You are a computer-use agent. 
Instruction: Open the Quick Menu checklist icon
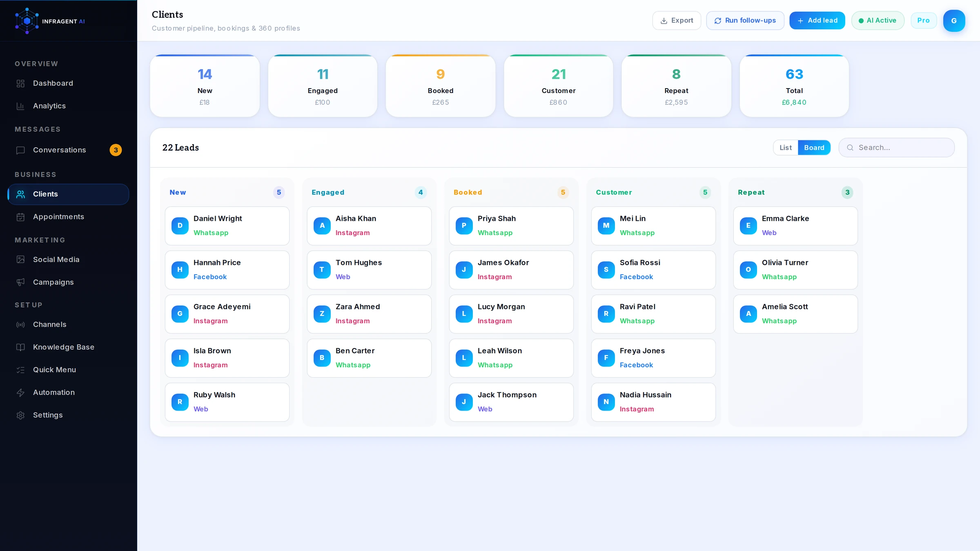point(20,370)
